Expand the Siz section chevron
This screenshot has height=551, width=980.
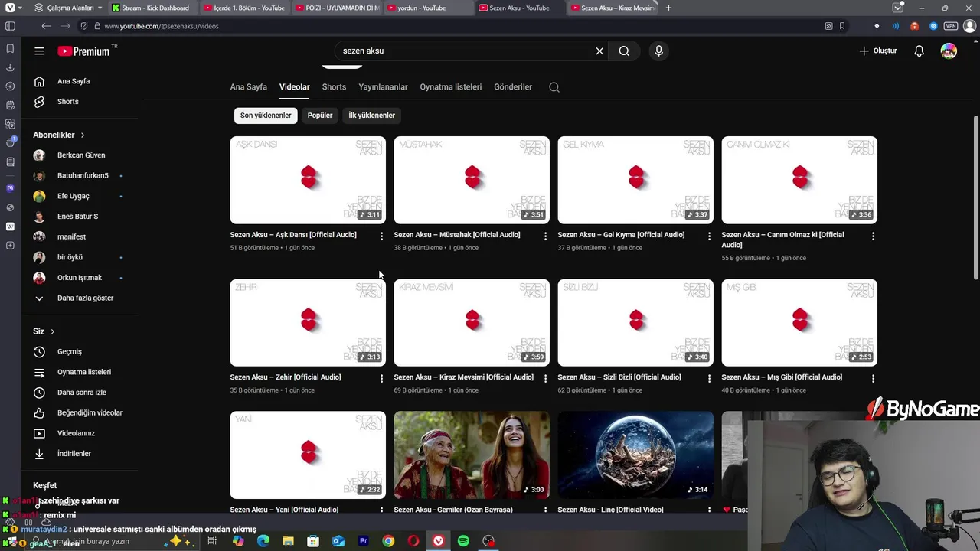53,332
